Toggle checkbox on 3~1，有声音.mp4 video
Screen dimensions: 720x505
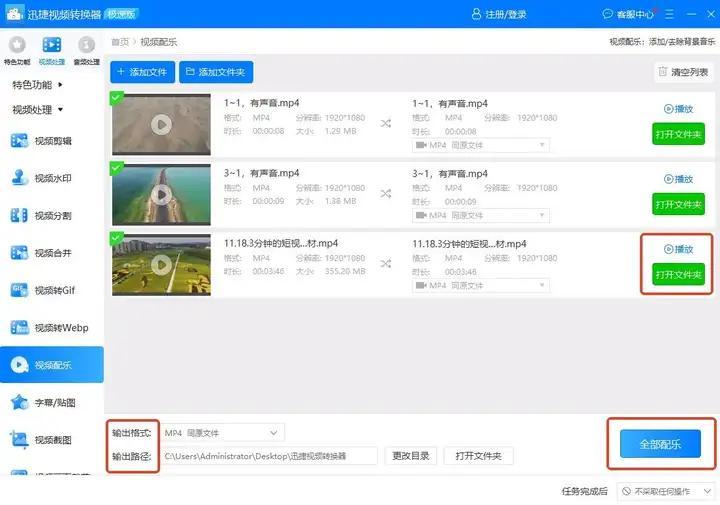click(117, 167)
